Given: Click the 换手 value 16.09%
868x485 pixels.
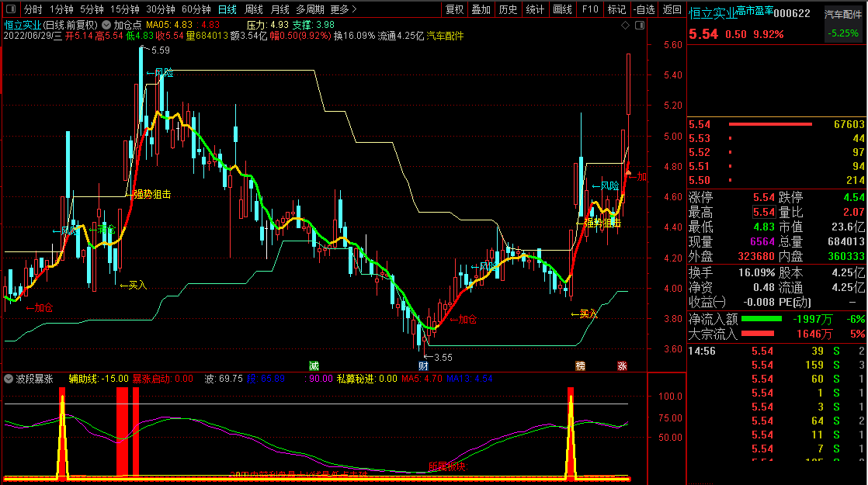Looking at the screenshot, I should click(x=756, y=272).
